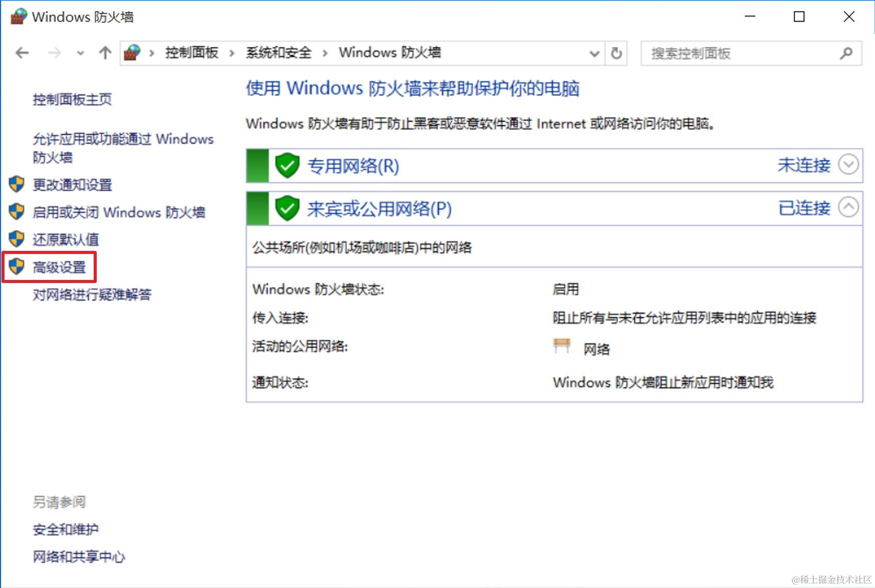Open the 对网络进行疑难解答 link
This screenshot has width=875, height=588.
(92, 295)
